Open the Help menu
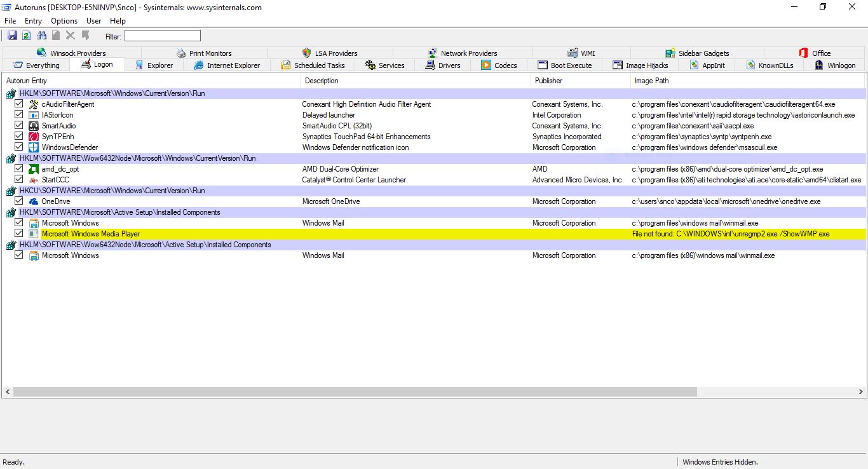This screenshot has height=469, width=868. 118,21
